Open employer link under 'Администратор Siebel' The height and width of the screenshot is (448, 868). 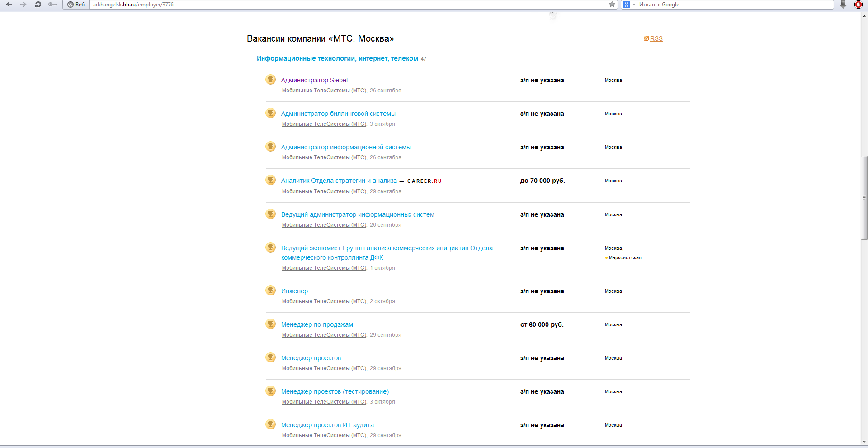tap(324, 91)
